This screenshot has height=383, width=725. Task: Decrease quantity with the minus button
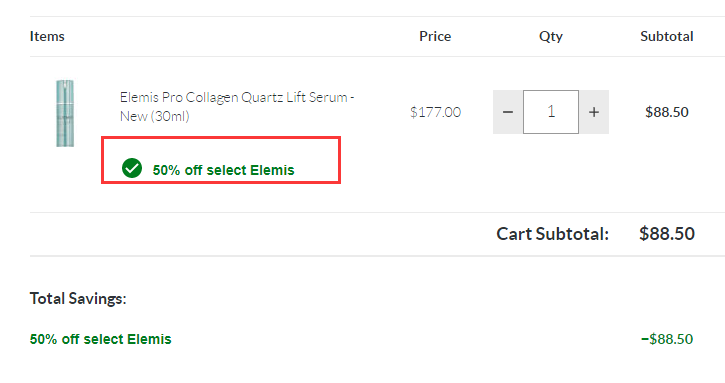(x=508, y=112)
